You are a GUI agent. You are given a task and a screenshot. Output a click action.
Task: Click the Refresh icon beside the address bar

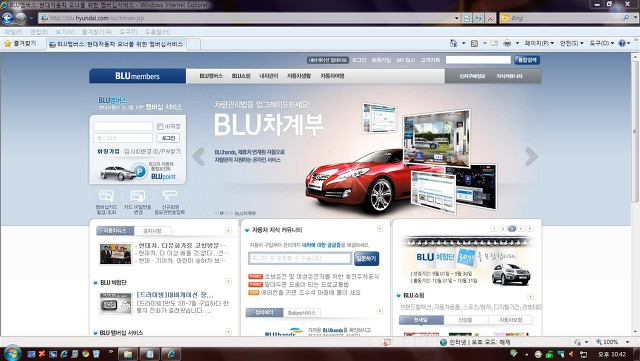pos(478,18)
